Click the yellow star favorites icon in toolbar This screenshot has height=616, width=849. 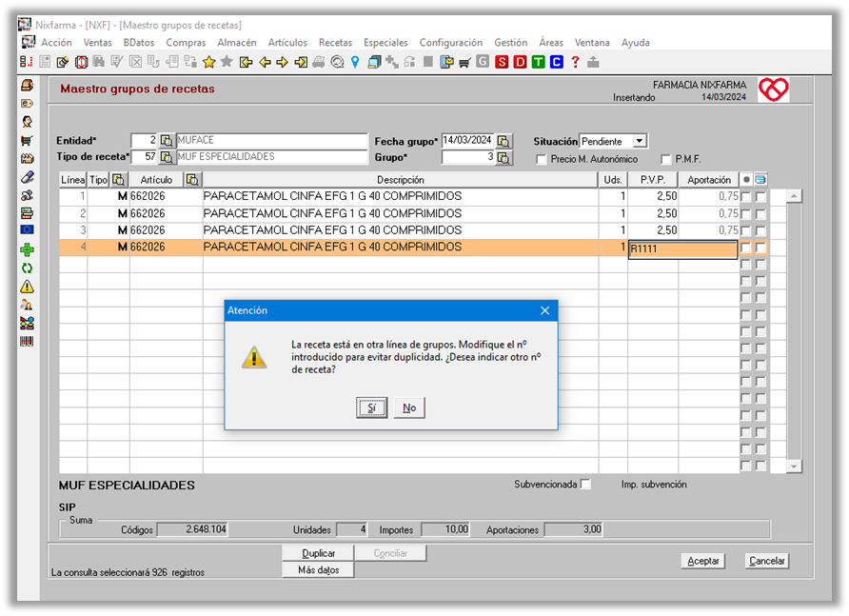point(209,62)
